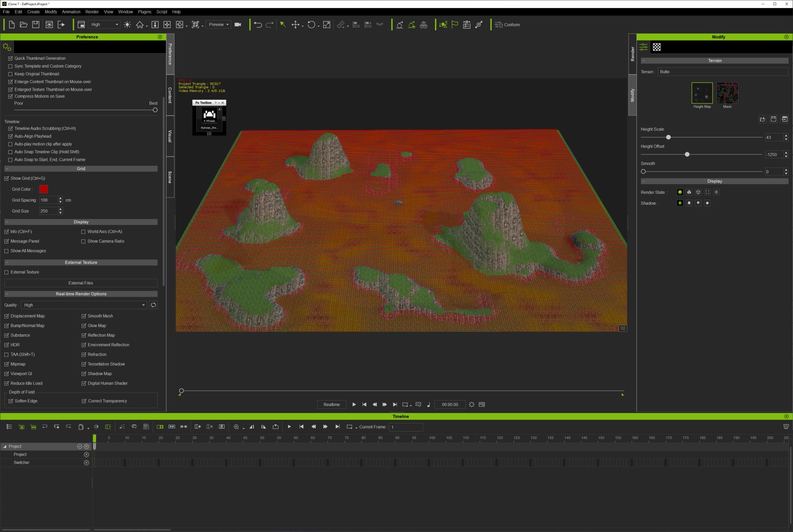Choose the Select object arrow tool
Viewport: 793px width, 532px height.
[283, 25]
